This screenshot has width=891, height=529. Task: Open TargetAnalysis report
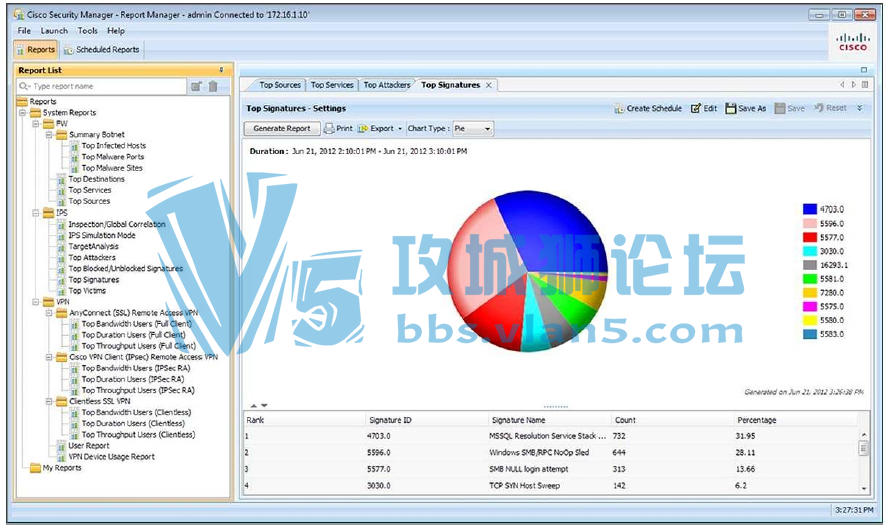(94, 247)
